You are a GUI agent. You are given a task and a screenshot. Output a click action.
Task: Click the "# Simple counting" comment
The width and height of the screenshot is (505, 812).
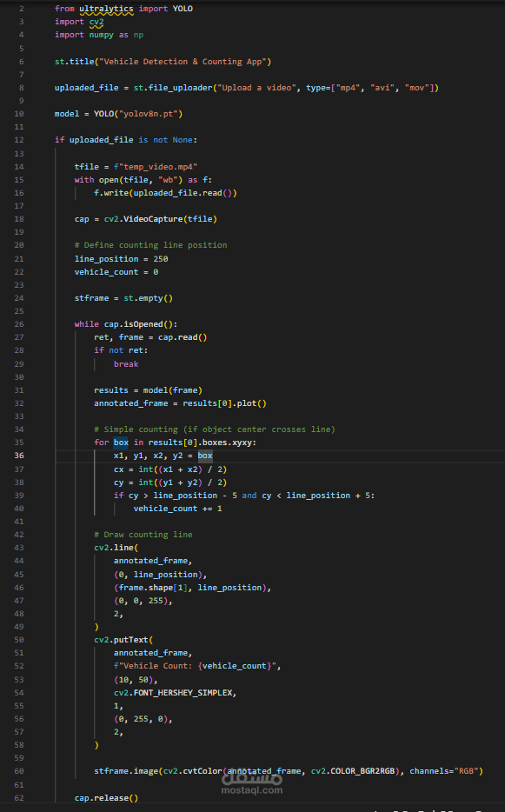215,429
